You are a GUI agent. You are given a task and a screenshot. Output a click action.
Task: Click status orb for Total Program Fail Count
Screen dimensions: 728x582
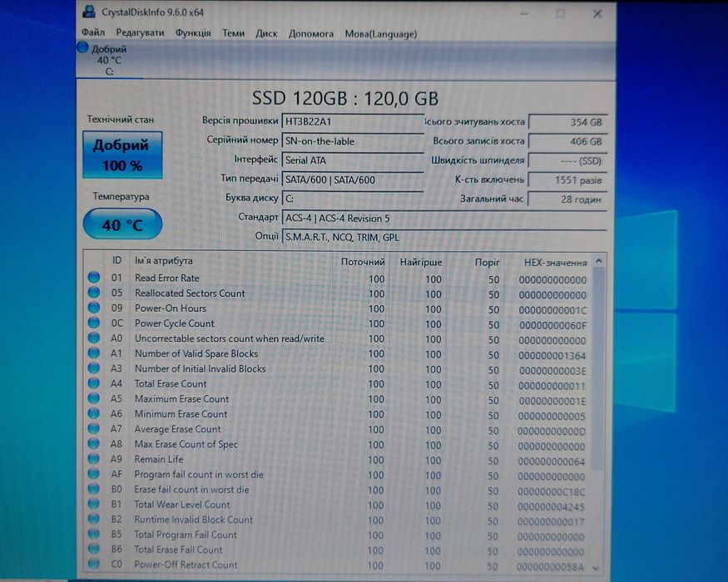point(94,535)
